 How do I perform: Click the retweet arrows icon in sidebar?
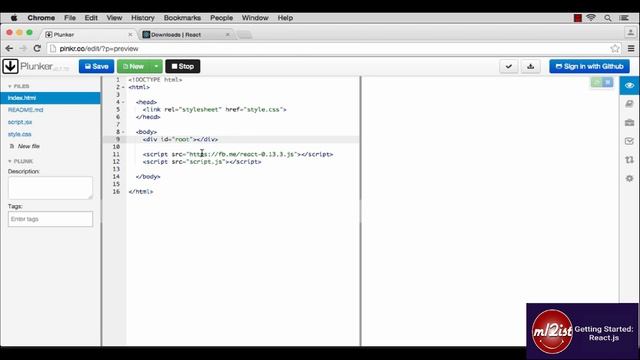coord(629,160)
